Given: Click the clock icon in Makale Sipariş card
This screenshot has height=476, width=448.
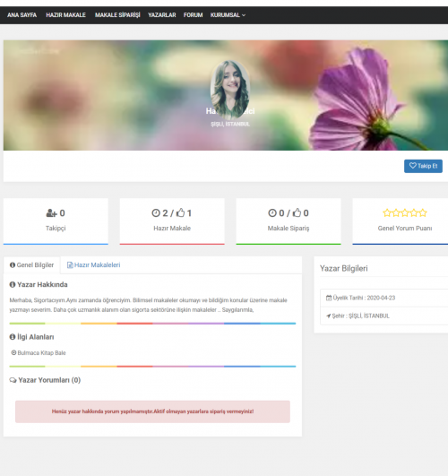Looking at the screenshot, I should click(272, 213).
